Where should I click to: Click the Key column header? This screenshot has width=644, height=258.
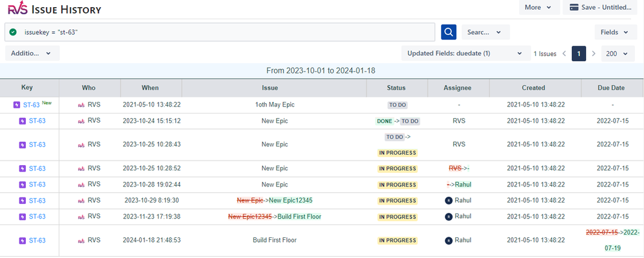pyautogui.click(x=27, y=88)
